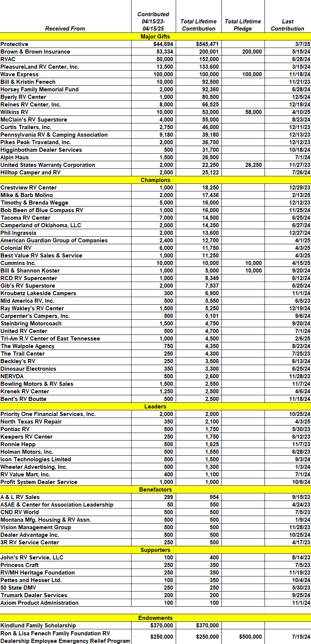Click the 'Champions' section heading
Screen dimensions: 311x644
(x=155, y=180)
